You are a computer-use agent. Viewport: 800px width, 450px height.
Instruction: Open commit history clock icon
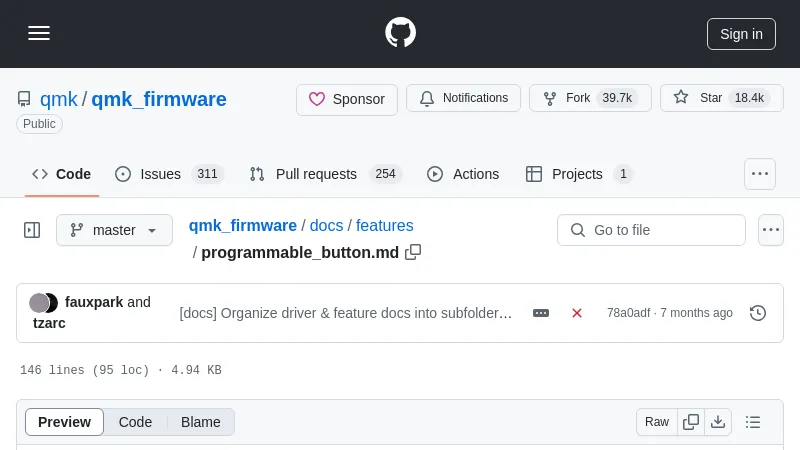pos(758,313)
